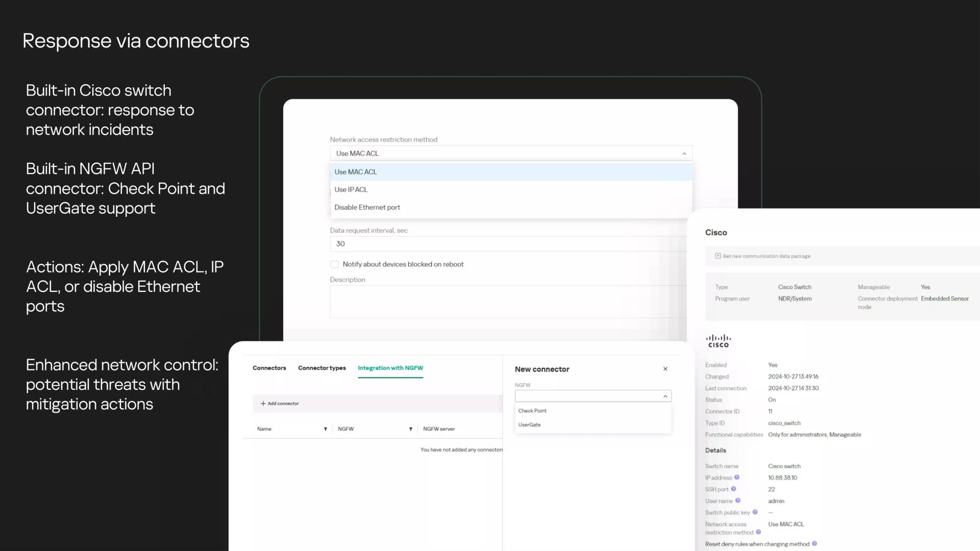Click the help icon beside User name
This screenshot has height=551, width=980.
[x=738, y=500]
